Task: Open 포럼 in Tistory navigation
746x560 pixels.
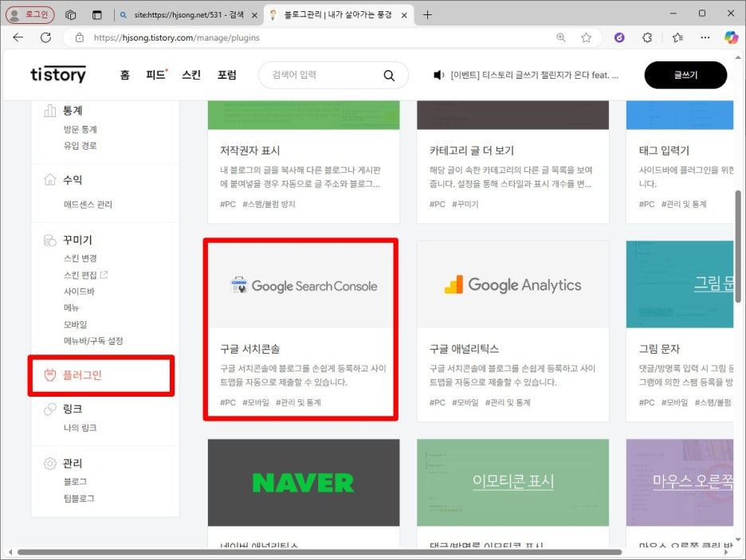Action: click(x=227, y=75)
